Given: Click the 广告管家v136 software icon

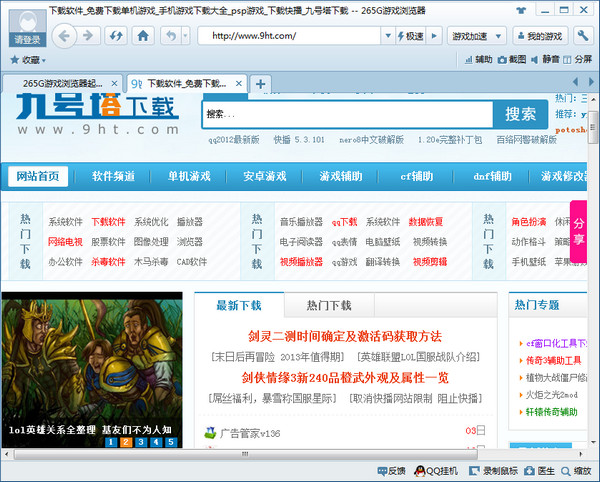Looking at the screenshot, I should [x=210, y=432].
